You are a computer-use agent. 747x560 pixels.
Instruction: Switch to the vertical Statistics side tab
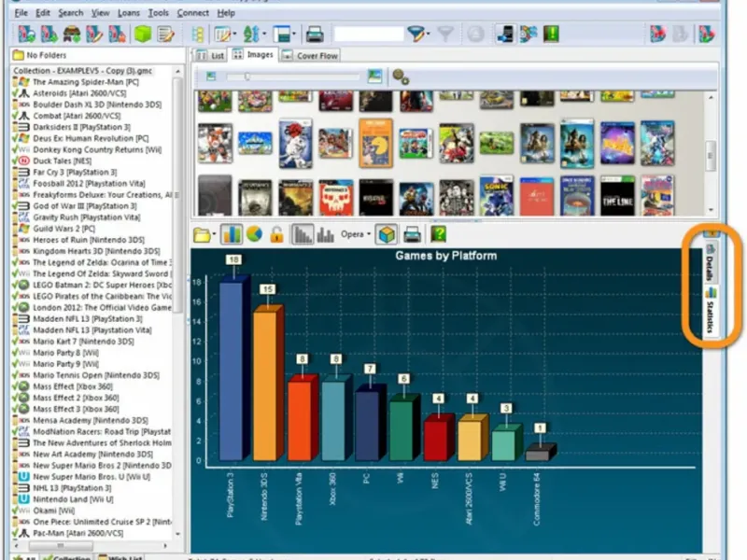(711, 311)
